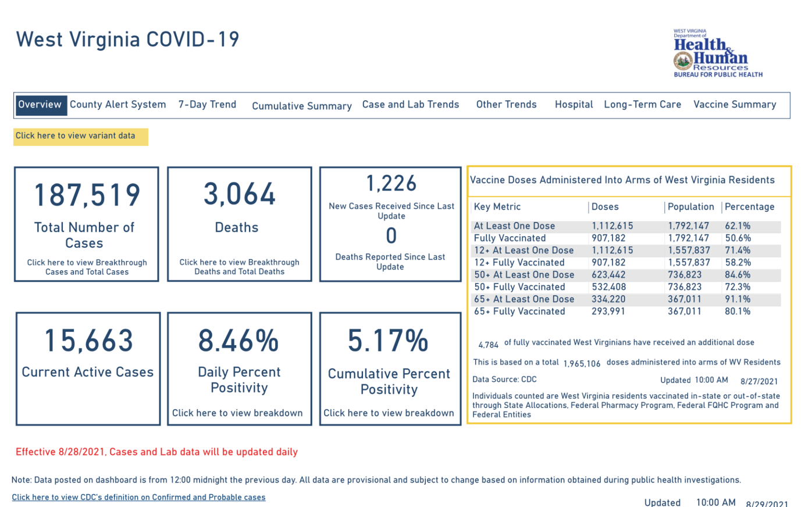812x507 pixels.
Task: View the Long-Term Care tab
Action: (x=643, y=105)
